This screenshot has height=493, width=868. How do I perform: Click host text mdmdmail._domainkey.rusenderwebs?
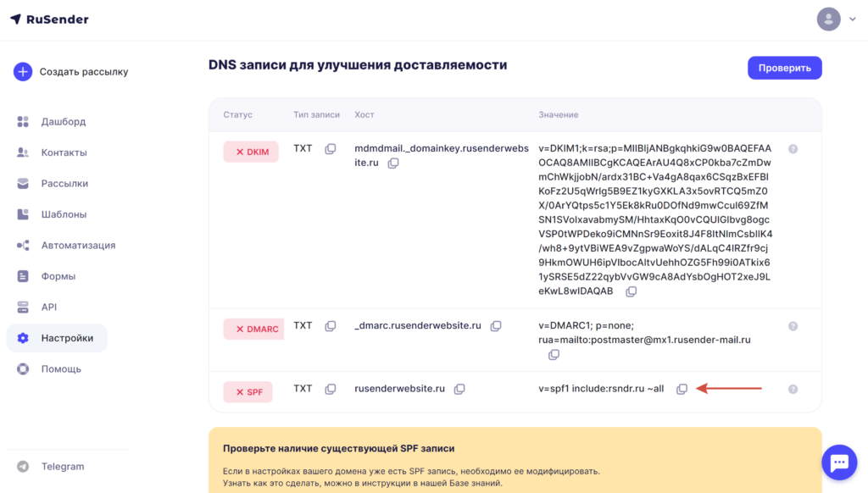[442, 148]
